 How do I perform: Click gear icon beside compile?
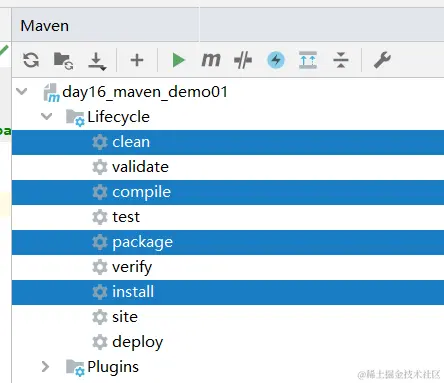click(100, 192)
